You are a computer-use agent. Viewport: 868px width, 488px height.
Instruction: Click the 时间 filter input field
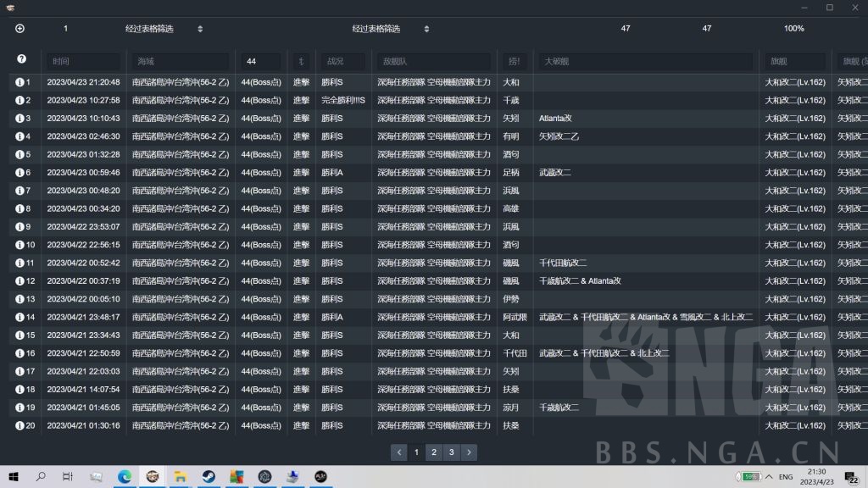pyautogui.click(x=83, y=62)
